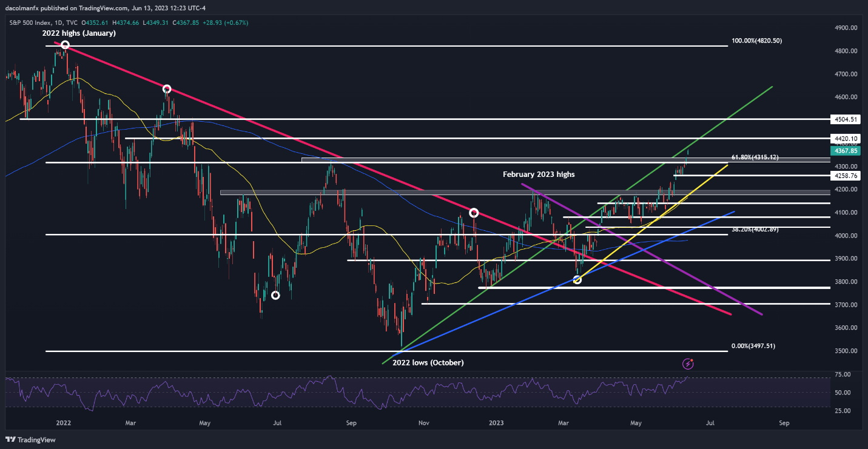Image resolution: width=868 pixels, height=449 pixels.
Task: Click the TradingView logo in bottom corner
Action: 31,439
